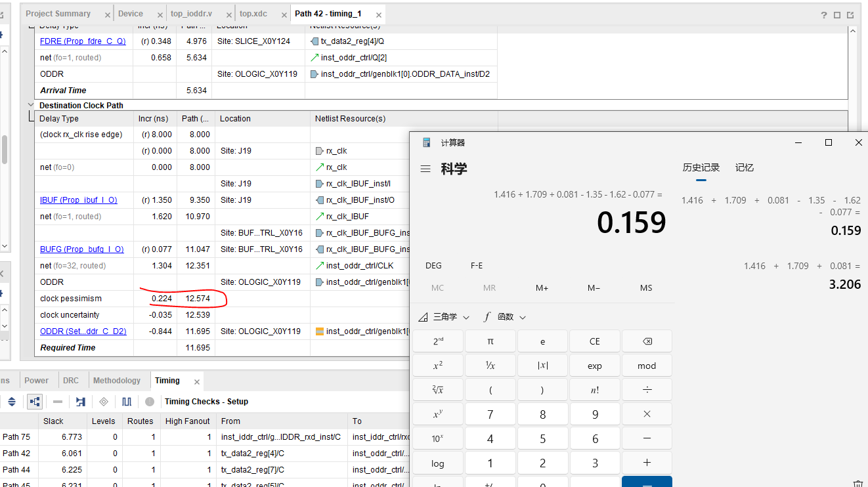Viewport: 868px width, 487px height.
Task: Click the MS memory store button
Action: click(646, 288)
